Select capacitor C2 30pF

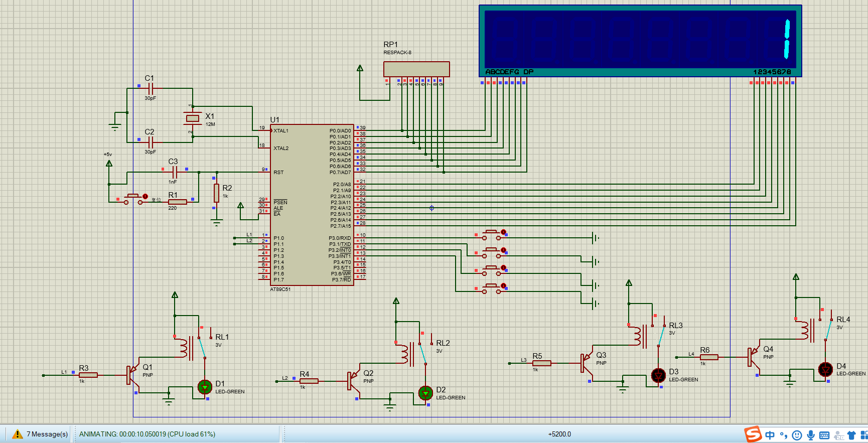(150, 142)
